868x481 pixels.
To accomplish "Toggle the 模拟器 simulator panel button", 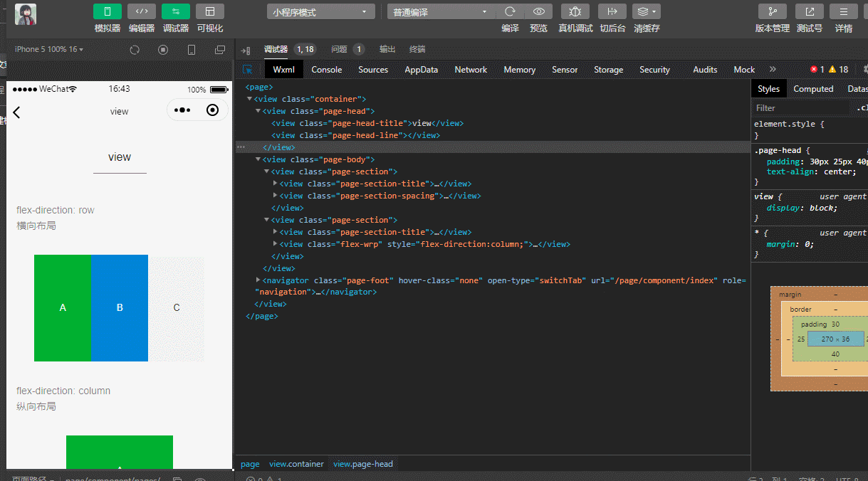I will 108,11.
